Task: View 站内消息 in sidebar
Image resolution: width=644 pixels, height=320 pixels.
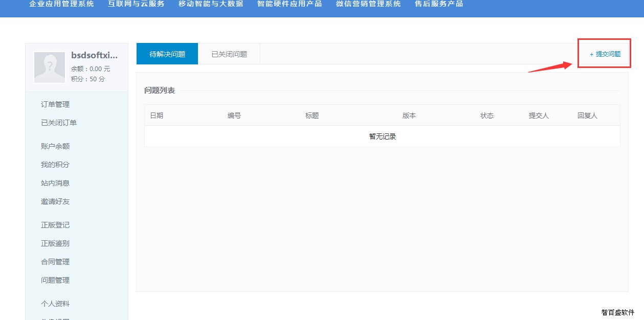Action: (x=55, y=183)
